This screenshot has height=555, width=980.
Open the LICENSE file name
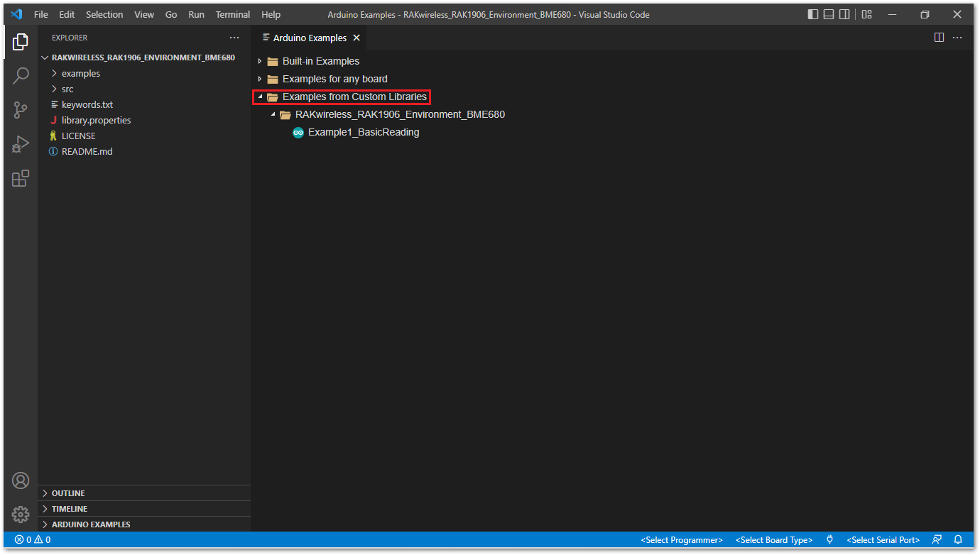click(79, 136)
